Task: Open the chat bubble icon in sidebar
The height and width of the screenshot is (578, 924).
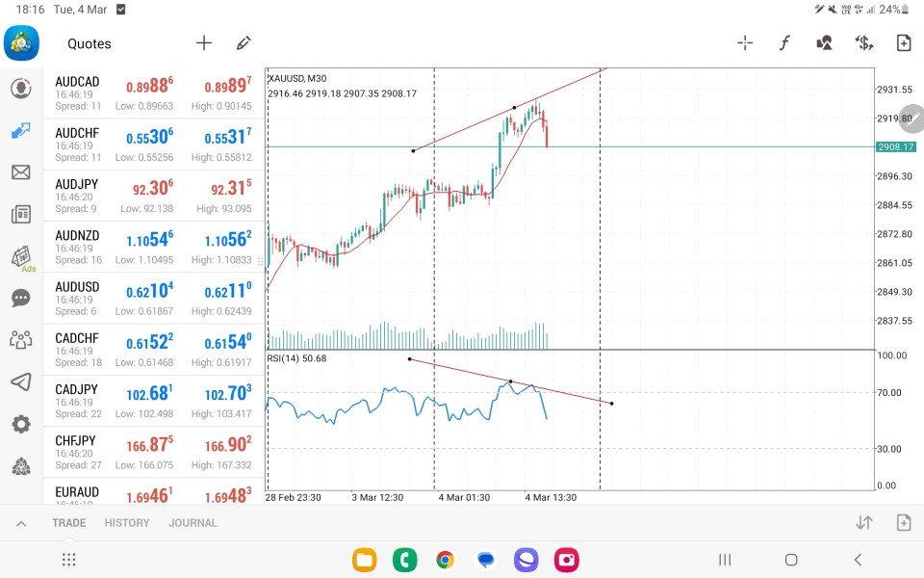Action: click(x=20, y=298)
